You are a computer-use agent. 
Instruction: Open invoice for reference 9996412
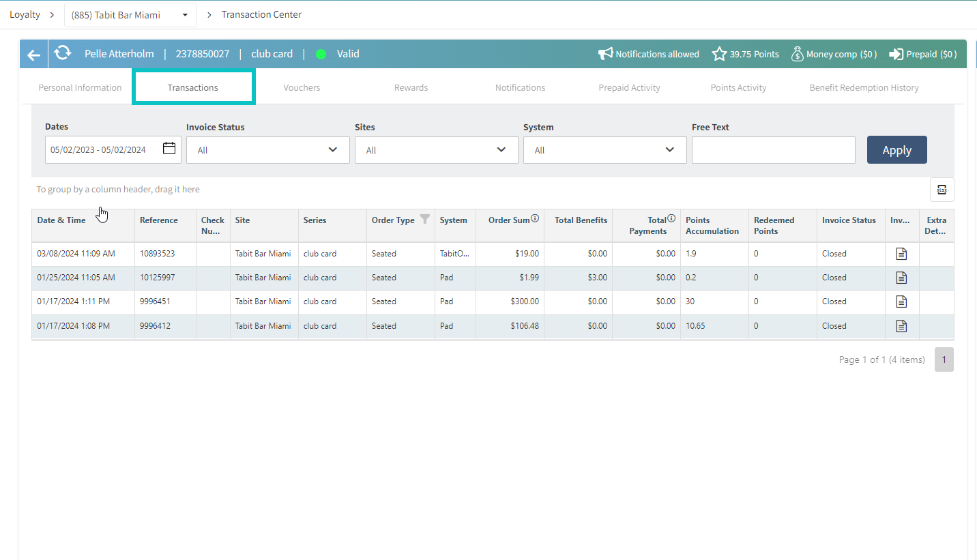click(x=901, y=326)
